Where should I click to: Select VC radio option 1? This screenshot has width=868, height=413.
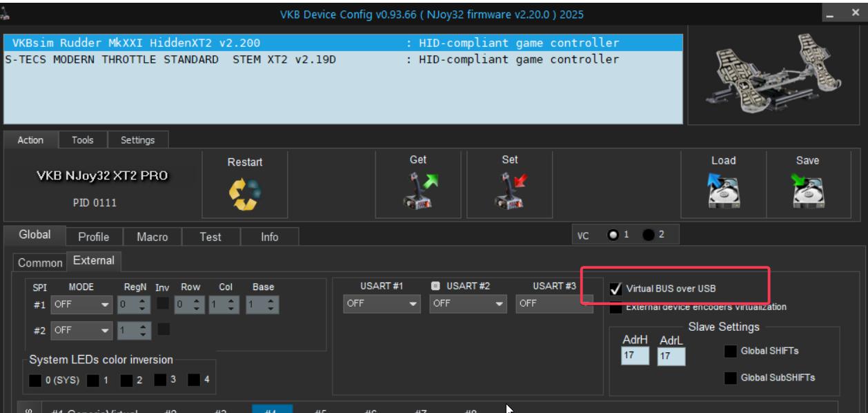coord(612,235)
